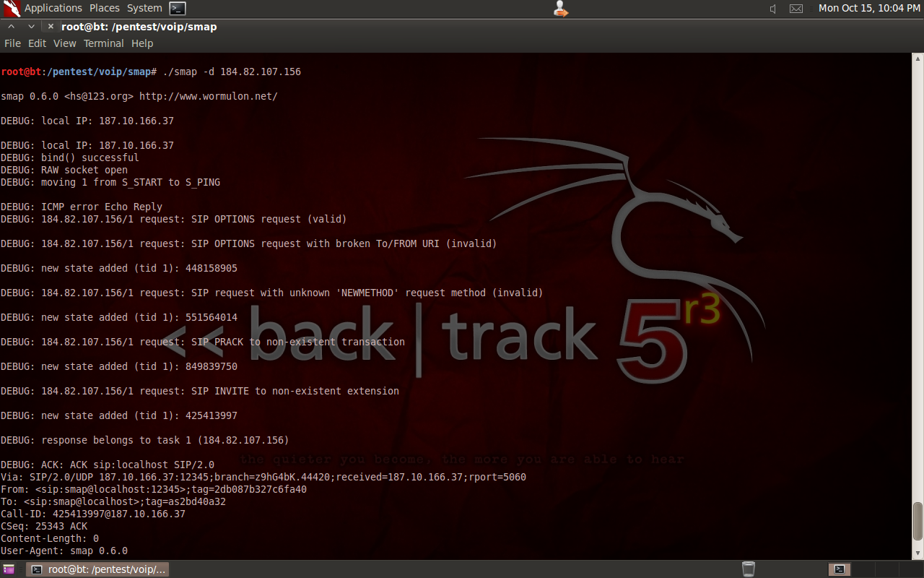The image size is (924, 578).
Task: Switch to the fourth workspace
Action: (910, 569)
